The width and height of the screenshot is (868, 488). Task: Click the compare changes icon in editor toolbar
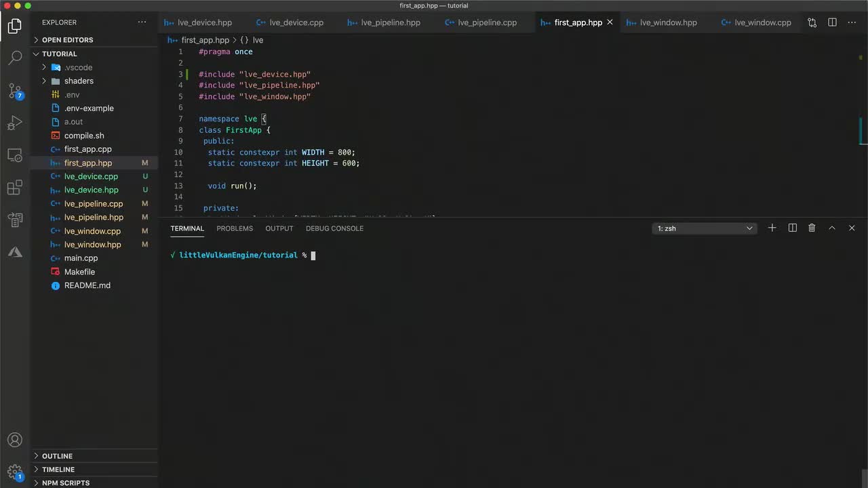pos(812,22)
